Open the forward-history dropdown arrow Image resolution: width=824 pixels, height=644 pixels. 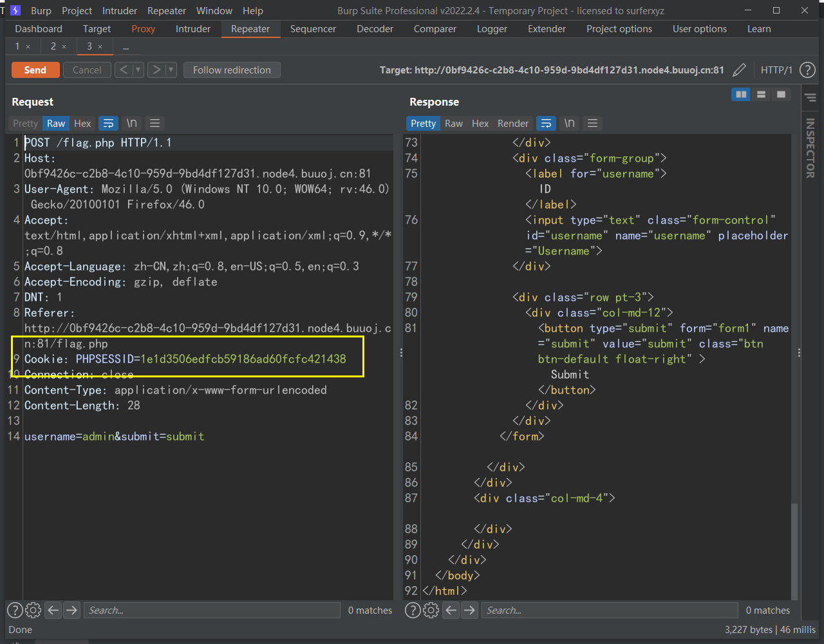click(171, 70)
